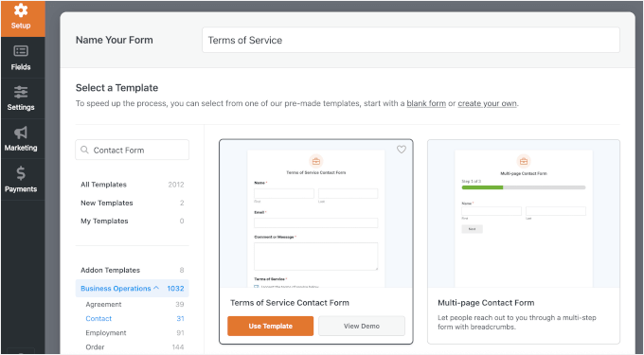
Task: Select All Templates category
Action: point(133,185)
